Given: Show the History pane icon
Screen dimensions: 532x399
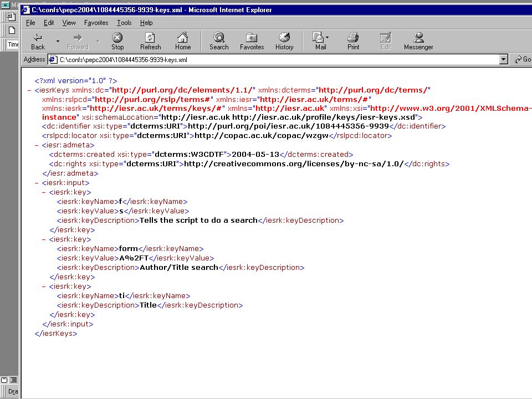Looking at the screenshot, I should tap(284, 42).
